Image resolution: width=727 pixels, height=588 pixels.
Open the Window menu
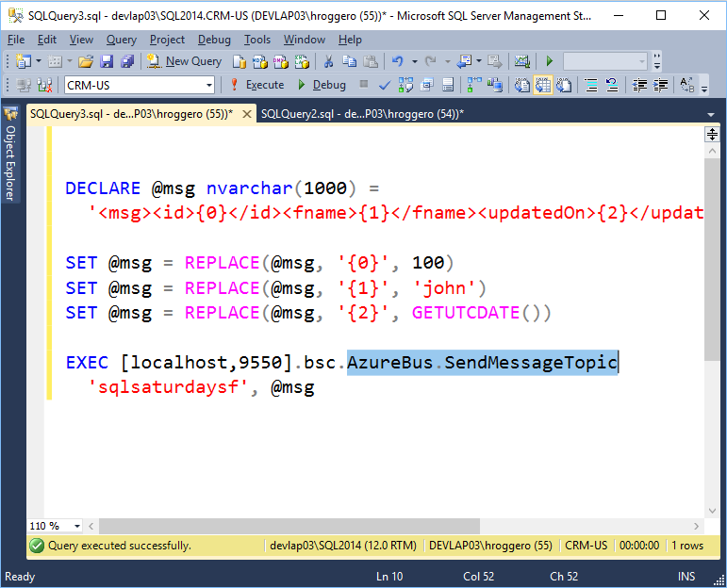point(305,40)
